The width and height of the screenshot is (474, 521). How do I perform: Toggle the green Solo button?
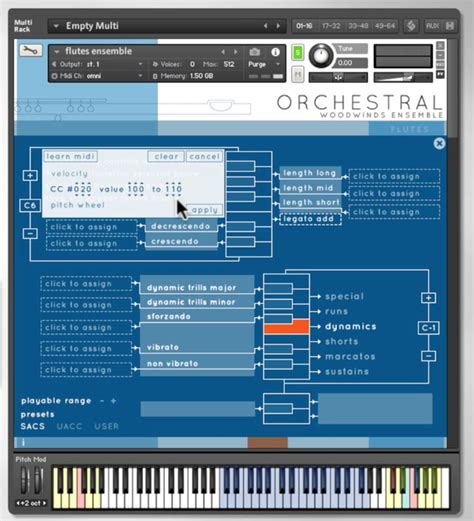[x=298, y=53]
